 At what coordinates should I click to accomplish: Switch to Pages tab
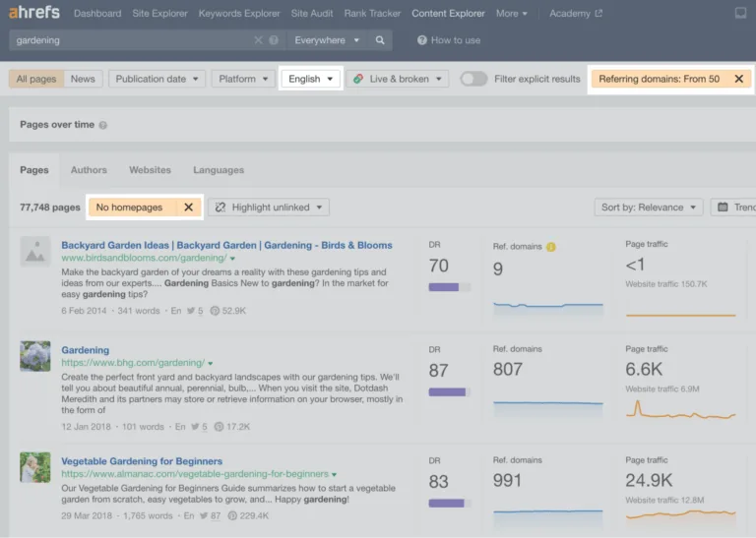pos(34,170)
